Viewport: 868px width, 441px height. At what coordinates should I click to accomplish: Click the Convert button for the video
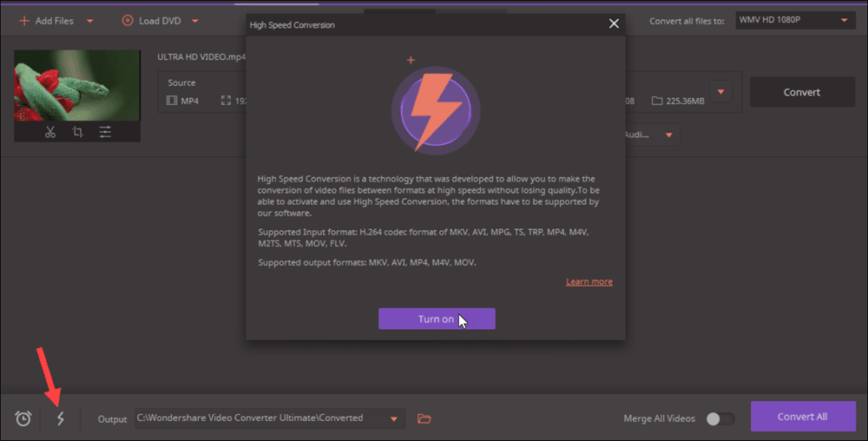[801, 92]
